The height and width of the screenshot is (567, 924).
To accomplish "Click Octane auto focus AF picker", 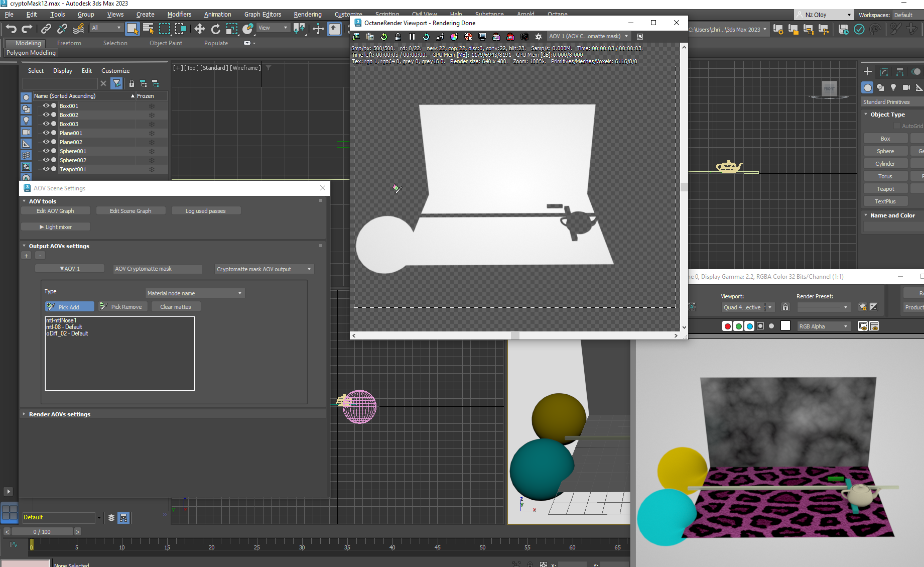I will click(x=440, y=37).
